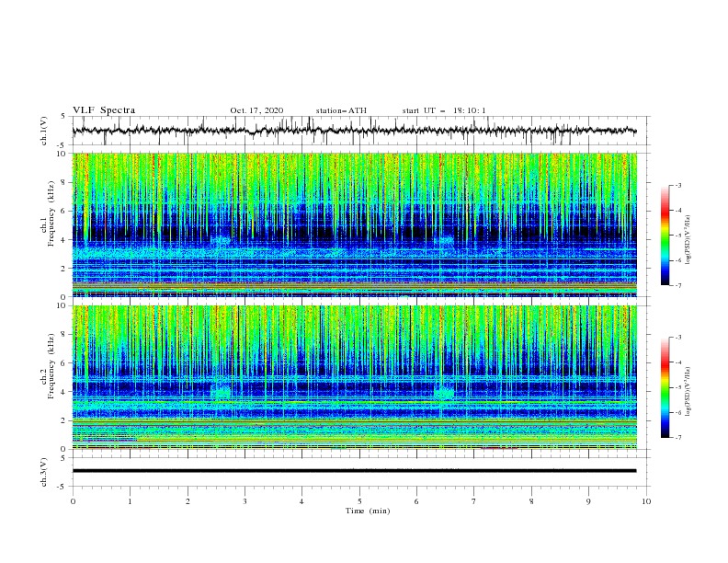Click the "Time (min)" axis label
Image resolution: width=728 pixels, height=563 pixels.
[x=368, y=511]
